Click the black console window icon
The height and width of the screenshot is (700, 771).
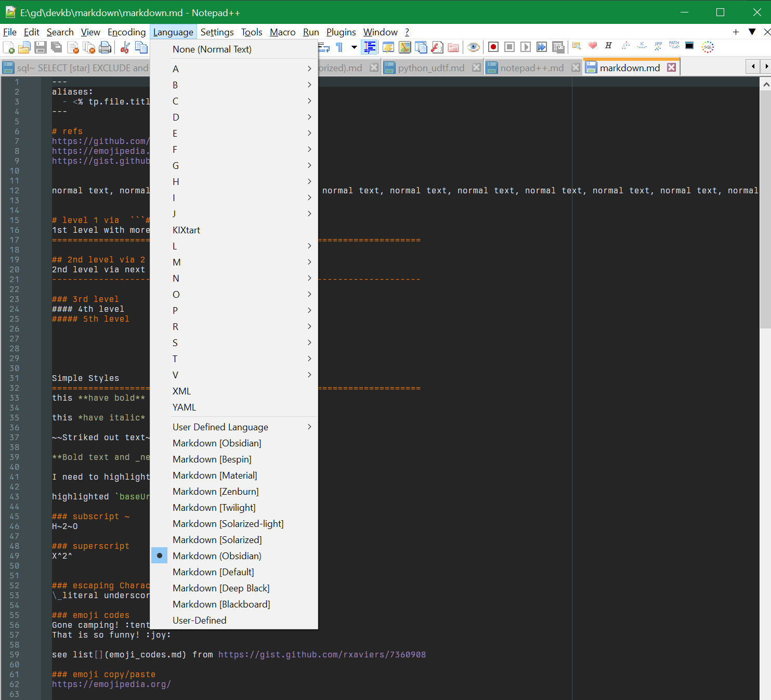click(689, 46)
